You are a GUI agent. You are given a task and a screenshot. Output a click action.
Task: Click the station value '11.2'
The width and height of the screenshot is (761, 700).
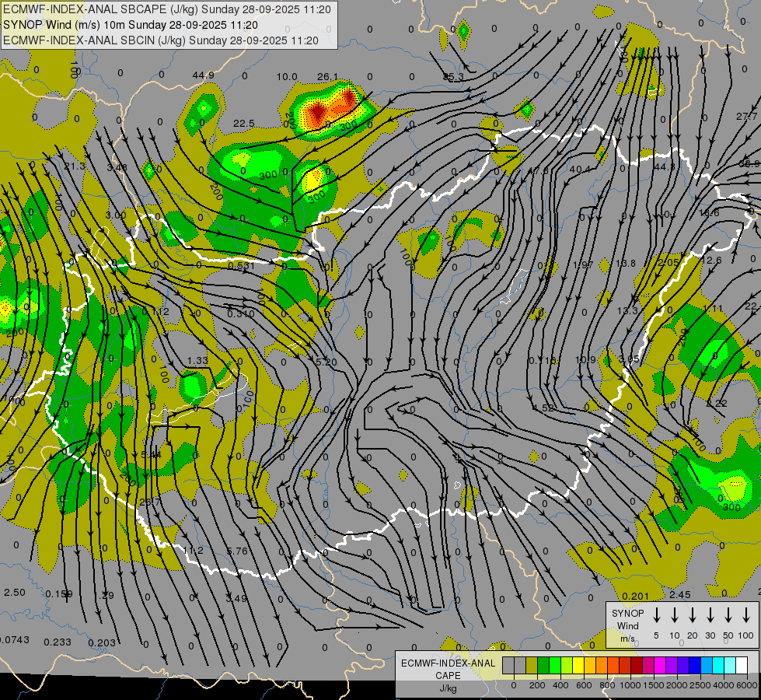pos(193,551)
